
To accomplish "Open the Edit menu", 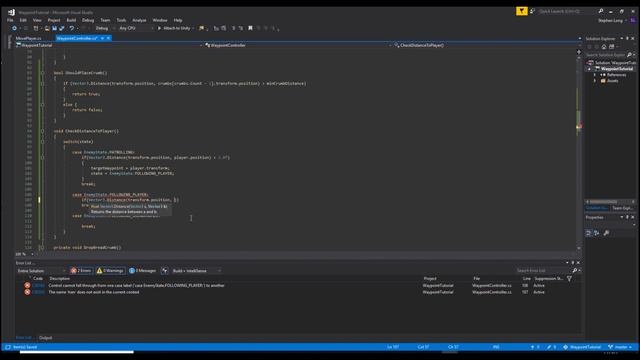I will click(x=23, y=20).
